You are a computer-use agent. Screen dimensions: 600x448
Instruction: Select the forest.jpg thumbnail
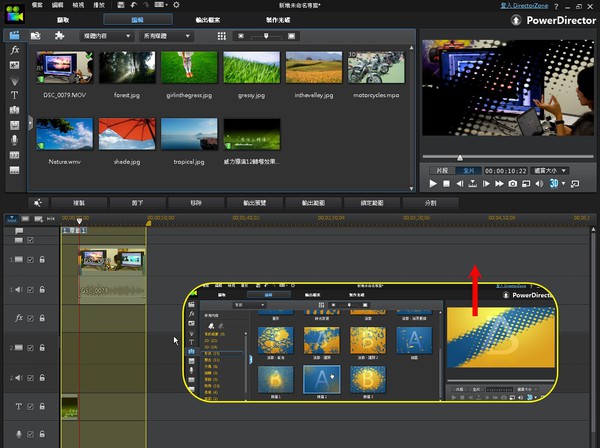click(127, 68)
